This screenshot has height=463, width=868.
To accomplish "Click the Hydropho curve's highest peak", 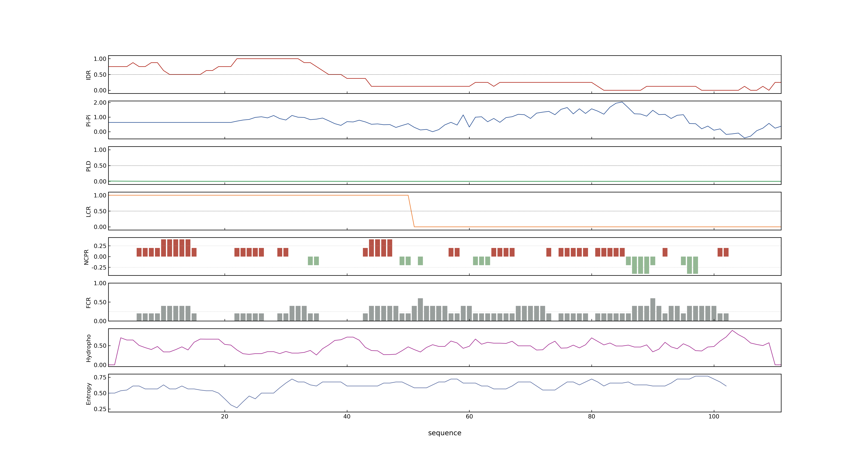I will tap(732, 331).
